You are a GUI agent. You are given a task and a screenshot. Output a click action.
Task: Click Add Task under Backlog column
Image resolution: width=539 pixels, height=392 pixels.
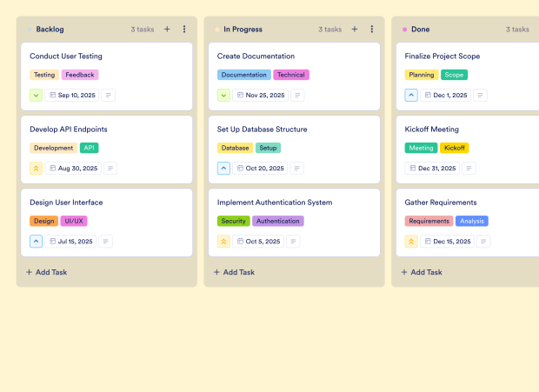pyautogui.click(x=47, y=272)
